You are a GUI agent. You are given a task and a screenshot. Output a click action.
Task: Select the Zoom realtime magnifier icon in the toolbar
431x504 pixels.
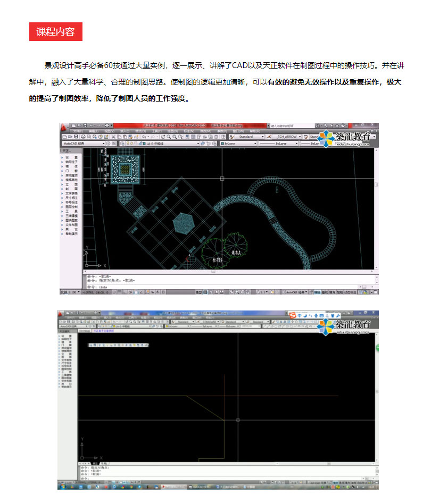pos(169,137)
